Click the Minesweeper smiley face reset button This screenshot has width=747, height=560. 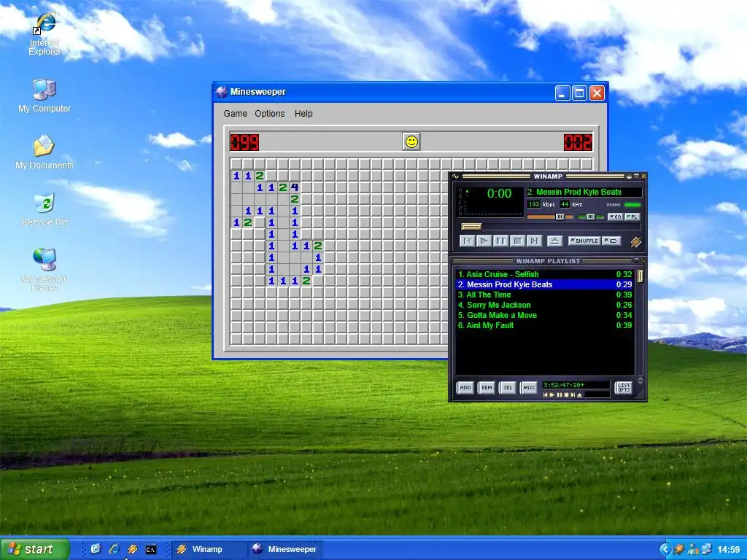point(411,142)
